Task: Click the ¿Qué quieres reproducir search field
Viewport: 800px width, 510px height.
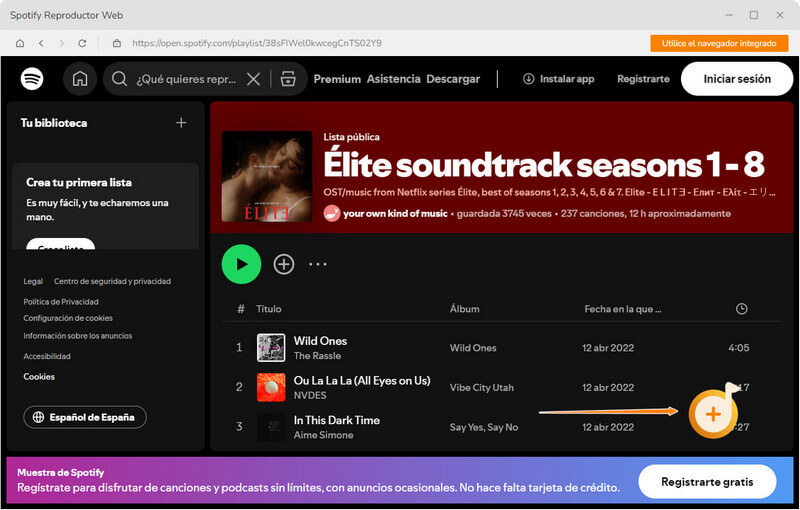Action: 186,79
